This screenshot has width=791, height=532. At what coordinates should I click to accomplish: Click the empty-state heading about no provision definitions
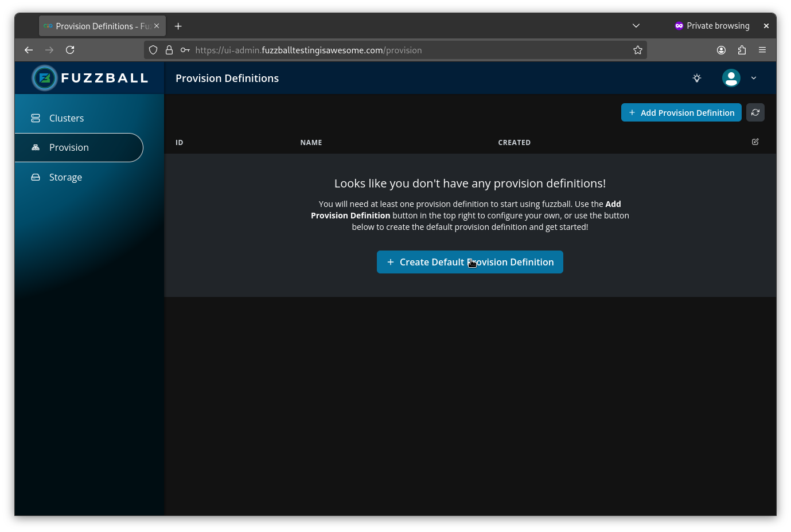pyautogui.click(x=470, y=183)
